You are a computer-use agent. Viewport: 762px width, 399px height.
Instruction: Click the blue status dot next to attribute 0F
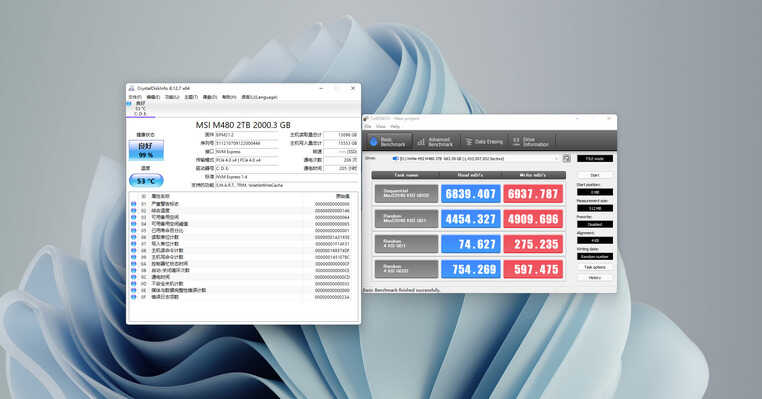pyautogui.click(x=134, y=296)
